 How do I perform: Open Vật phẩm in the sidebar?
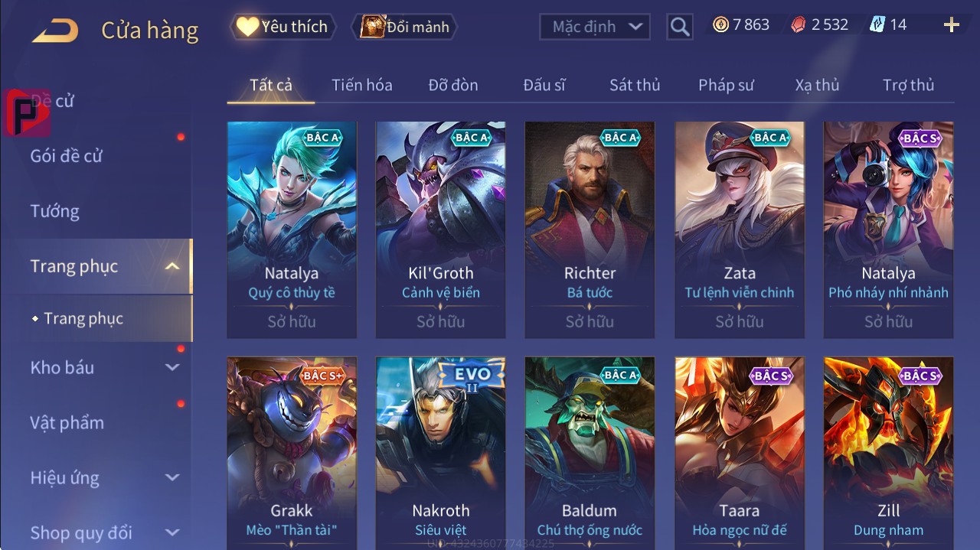(67, 422)
